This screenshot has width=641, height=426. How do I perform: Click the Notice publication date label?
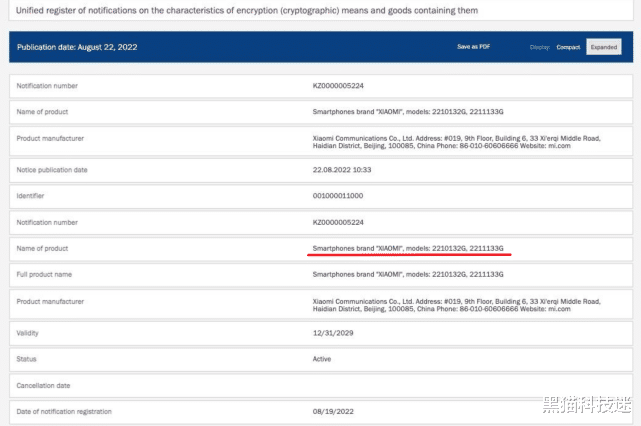click(52, 170)
